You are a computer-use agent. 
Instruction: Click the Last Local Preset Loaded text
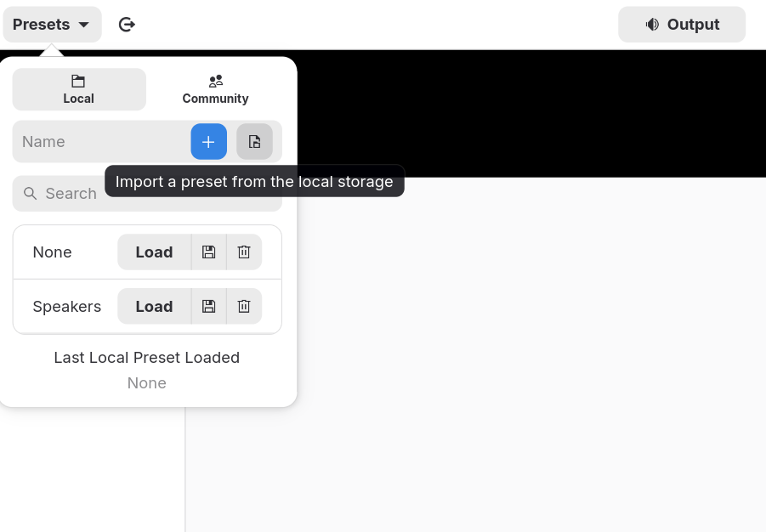tap(146, 358)
